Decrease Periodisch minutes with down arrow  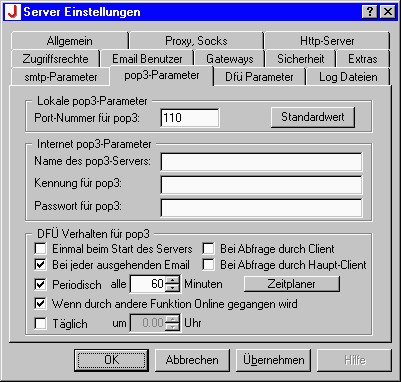[x=172, y=288]
